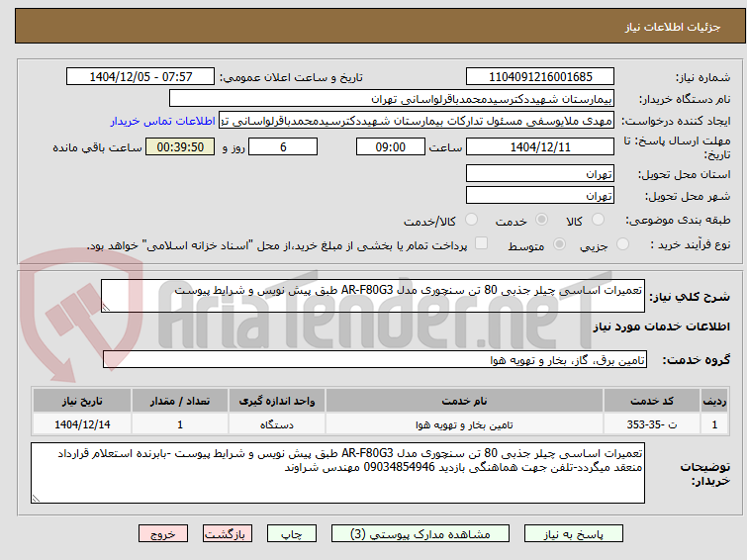Click the request creator name field
The height and width of the screenshot is (560, 747).
[x=417, y=121]
